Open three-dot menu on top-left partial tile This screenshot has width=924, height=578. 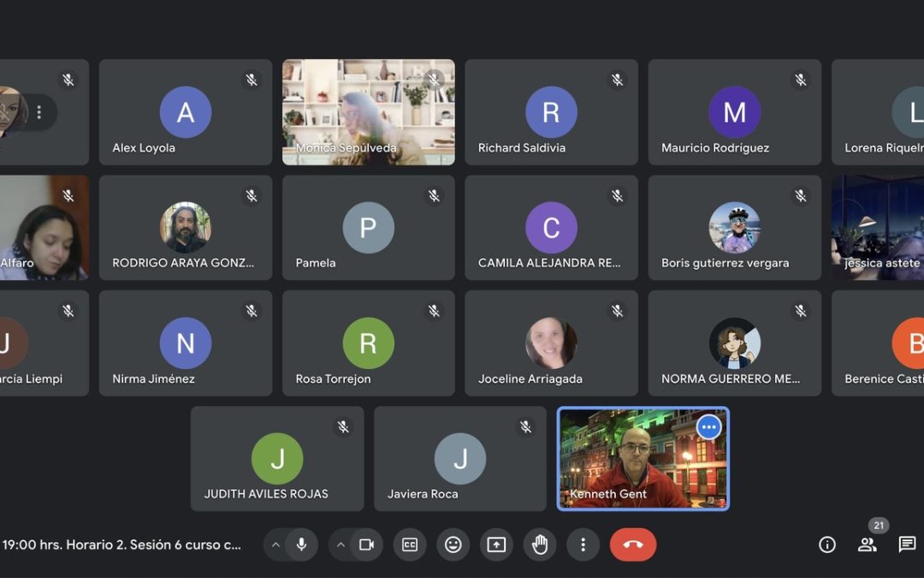click(38, 112)
